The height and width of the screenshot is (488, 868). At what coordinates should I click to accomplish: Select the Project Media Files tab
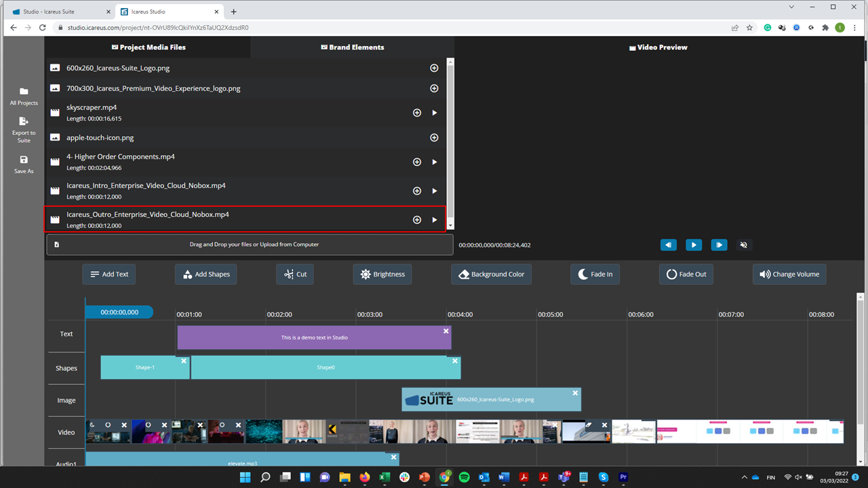point(148,47)
